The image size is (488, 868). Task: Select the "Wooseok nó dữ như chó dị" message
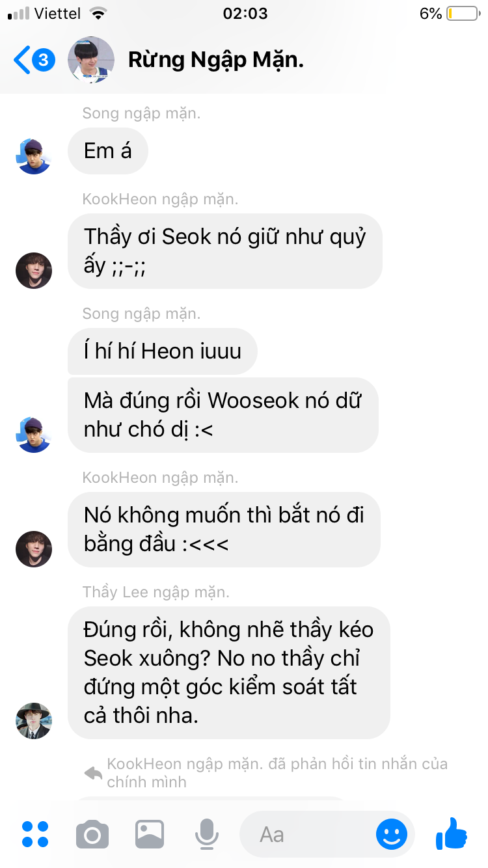coord(223,415)
